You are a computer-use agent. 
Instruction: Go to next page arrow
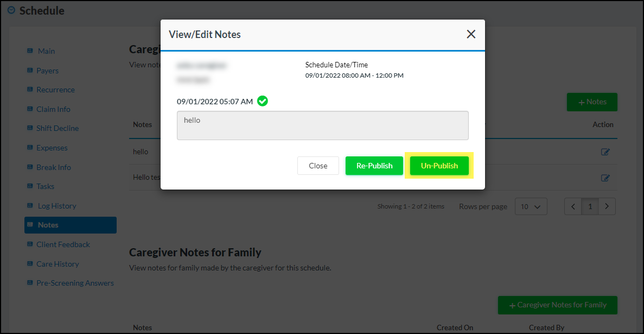pyautogui.click(x=607, y=206)
